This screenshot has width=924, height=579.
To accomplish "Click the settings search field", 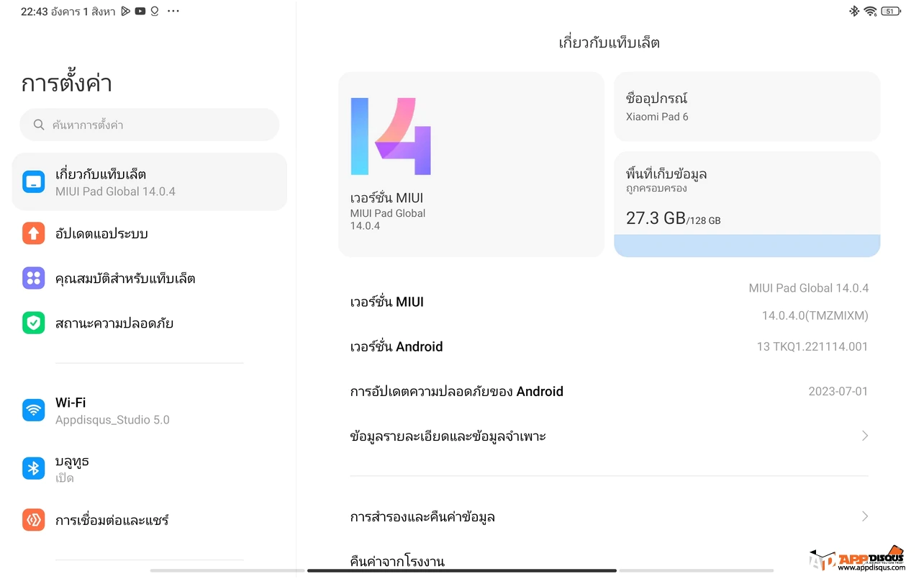I will 149,125.
